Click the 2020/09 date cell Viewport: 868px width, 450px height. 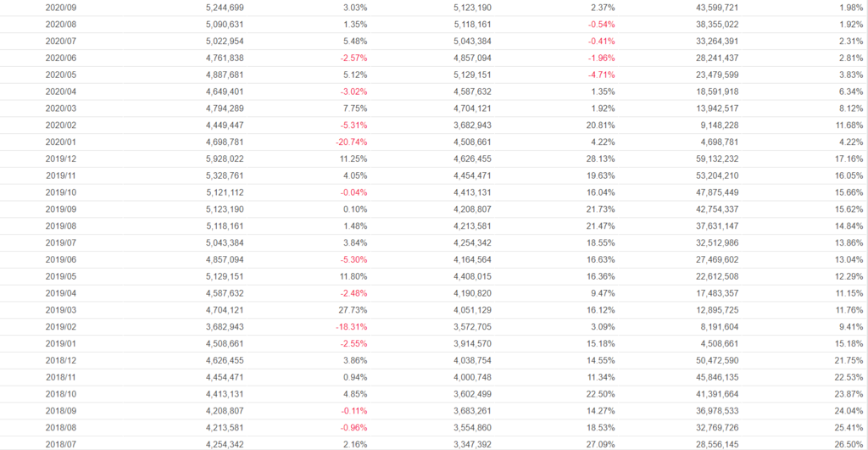(x=59, y=8)
